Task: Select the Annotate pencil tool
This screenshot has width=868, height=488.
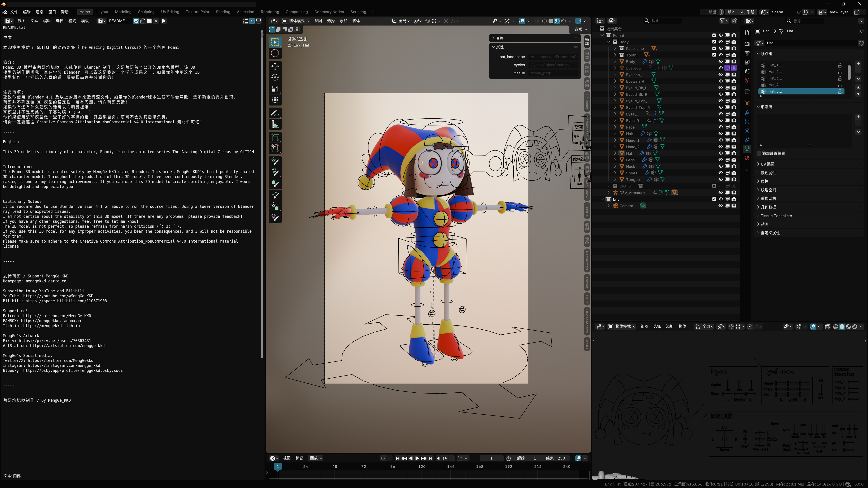Action: pyautogui.click(x=275, y=113)
